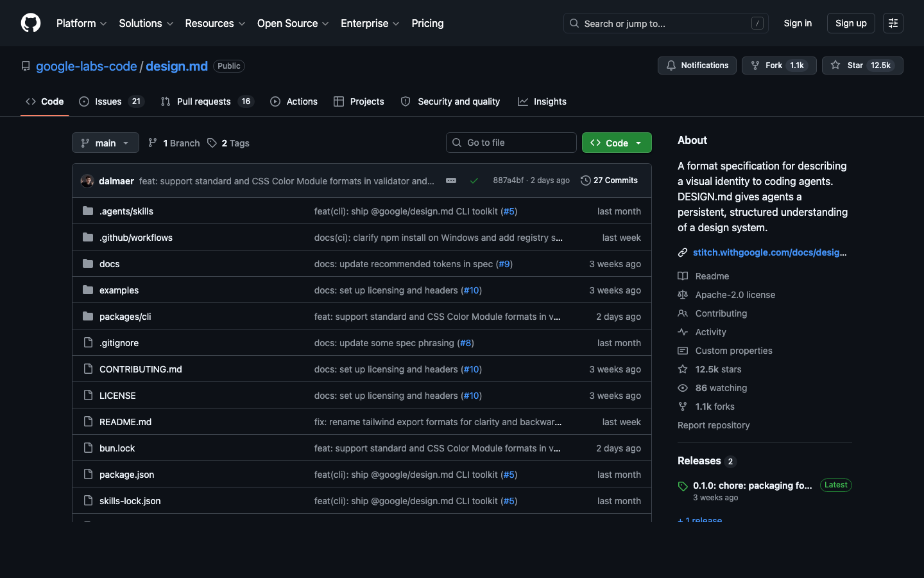Click the file icon beside skills-lock.json
The height and width of the screenshot is (578, 924).
tap(88, 500)
